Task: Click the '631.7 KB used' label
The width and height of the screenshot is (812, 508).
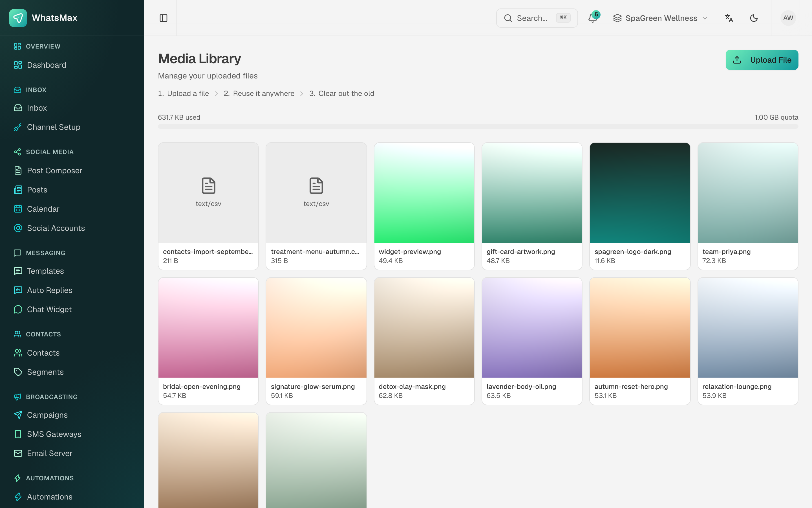Action: (179, 117)
